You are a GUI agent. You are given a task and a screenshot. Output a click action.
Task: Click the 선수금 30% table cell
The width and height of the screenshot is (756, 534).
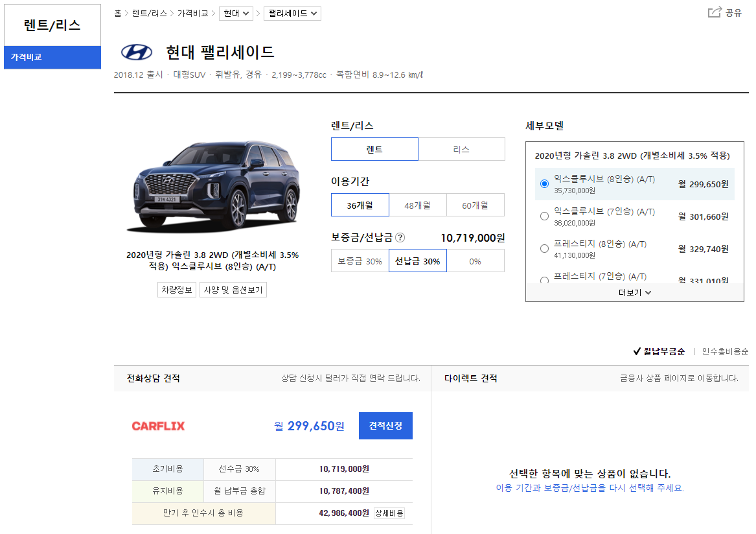[x=239, y=469]
